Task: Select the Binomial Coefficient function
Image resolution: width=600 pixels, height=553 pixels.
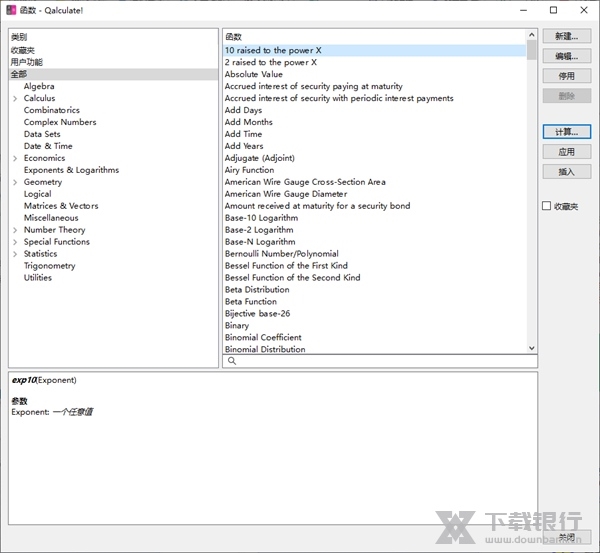Action: pos(262,338)
